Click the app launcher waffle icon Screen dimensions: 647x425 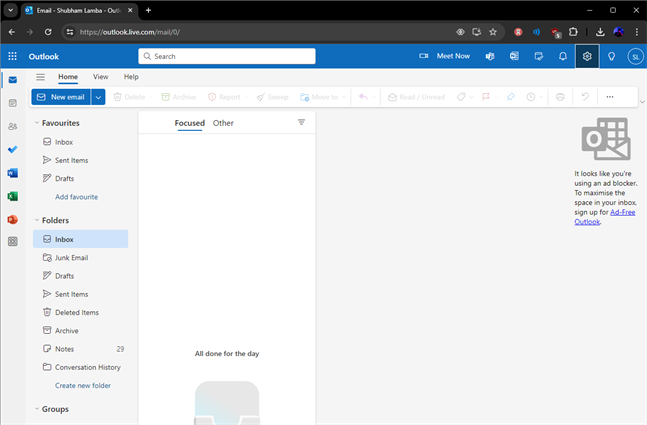(12, 56)
